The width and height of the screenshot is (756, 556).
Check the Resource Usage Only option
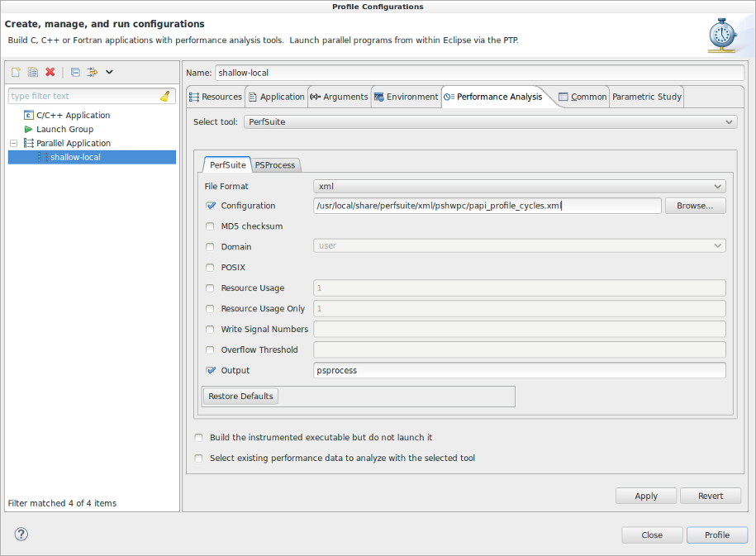(210, 309)
